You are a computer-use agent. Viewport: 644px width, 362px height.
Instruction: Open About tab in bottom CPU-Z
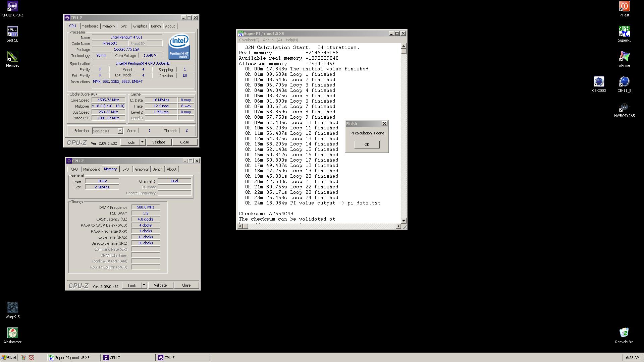pyautogui.click(x=172, y=169)
